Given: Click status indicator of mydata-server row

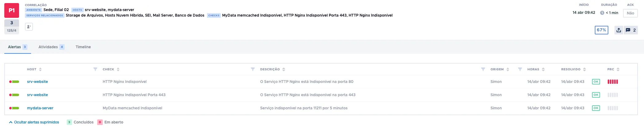Looking at the screenshot, I should pos(14,108).
